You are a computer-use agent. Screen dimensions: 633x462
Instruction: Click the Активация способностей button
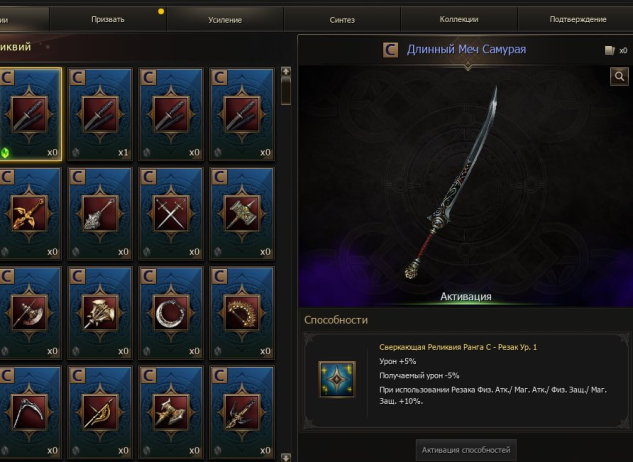click(x=466, y=450)
